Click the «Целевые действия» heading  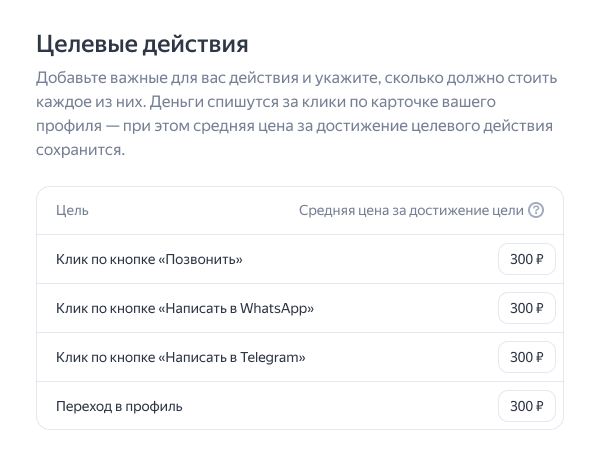click(142, 44)
